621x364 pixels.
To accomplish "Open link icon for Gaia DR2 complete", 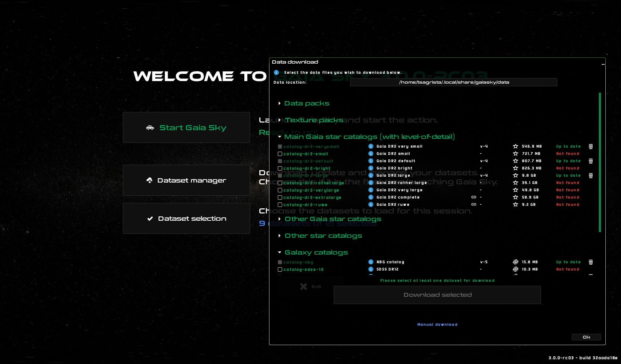I will [474, 197].
